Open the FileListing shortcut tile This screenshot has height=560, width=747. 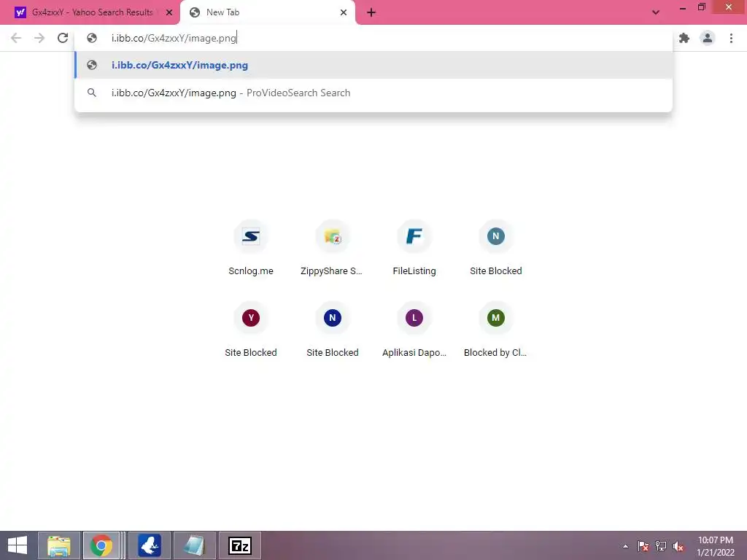tap(414, 249)
